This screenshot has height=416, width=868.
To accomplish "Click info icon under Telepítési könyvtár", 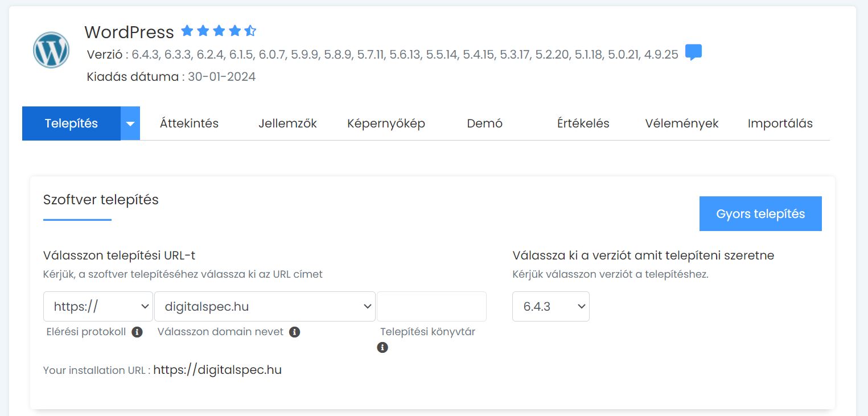I will [x=382, y=347].
